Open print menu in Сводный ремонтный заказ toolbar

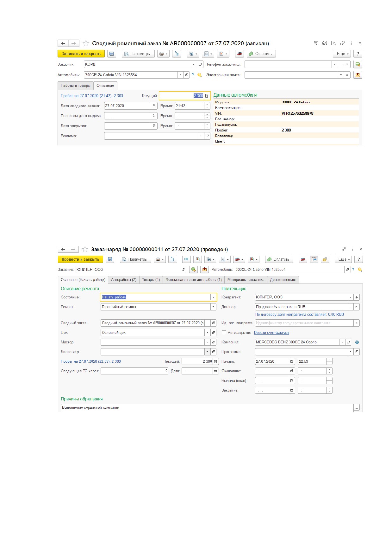click(x=164, y=54)
